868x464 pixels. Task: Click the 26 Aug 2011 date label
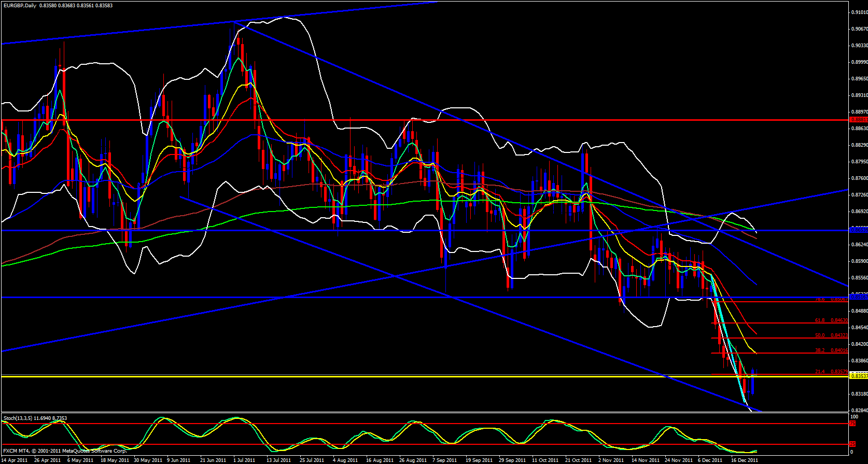(x=413, y=460)
